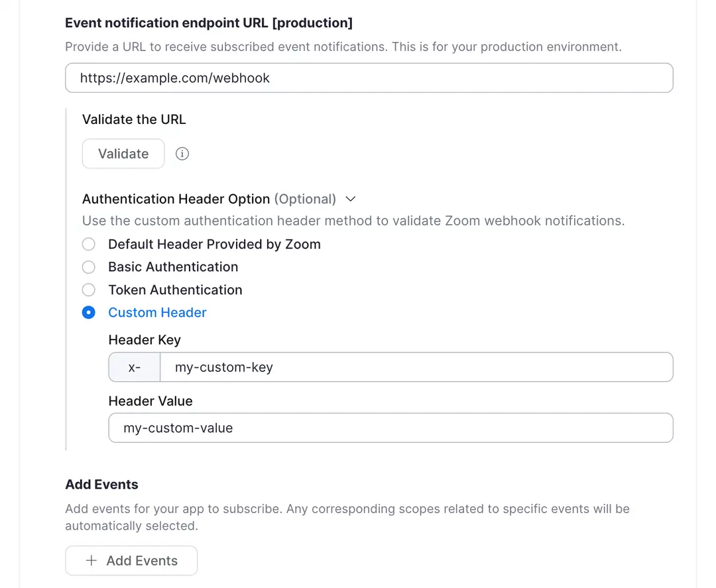
Task: Click the production endpoint URL field
Action: pyautogui.click(x=369, y=78)
